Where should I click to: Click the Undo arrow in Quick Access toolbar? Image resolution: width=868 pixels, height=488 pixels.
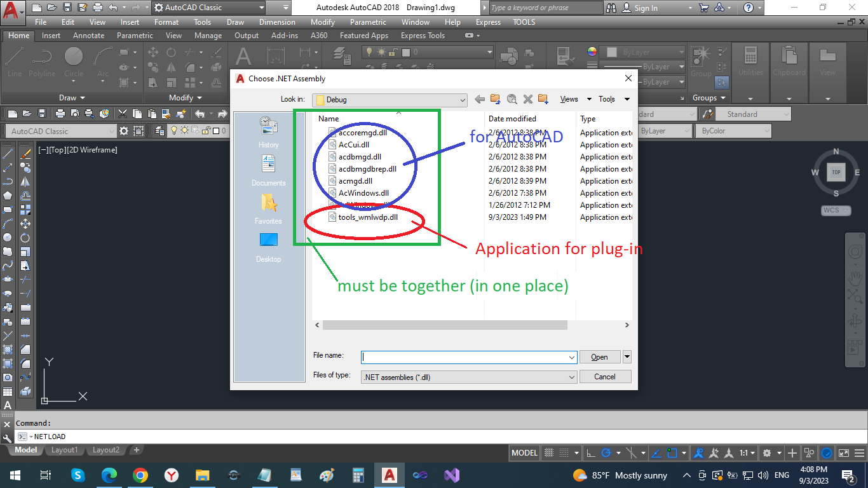tap(113, 8)
